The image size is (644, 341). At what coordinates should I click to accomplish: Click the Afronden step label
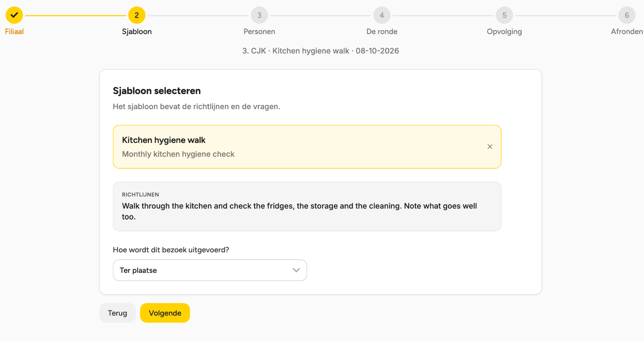(627, 32)
